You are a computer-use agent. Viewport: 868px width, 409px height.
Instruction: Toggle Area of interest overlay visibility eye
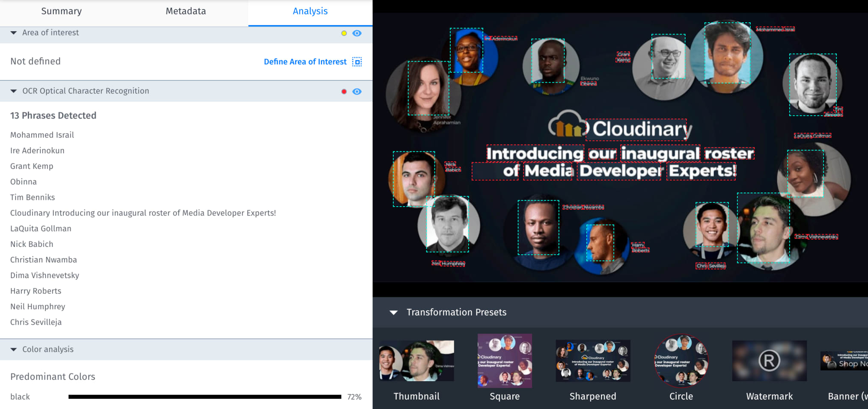point(357,33)
